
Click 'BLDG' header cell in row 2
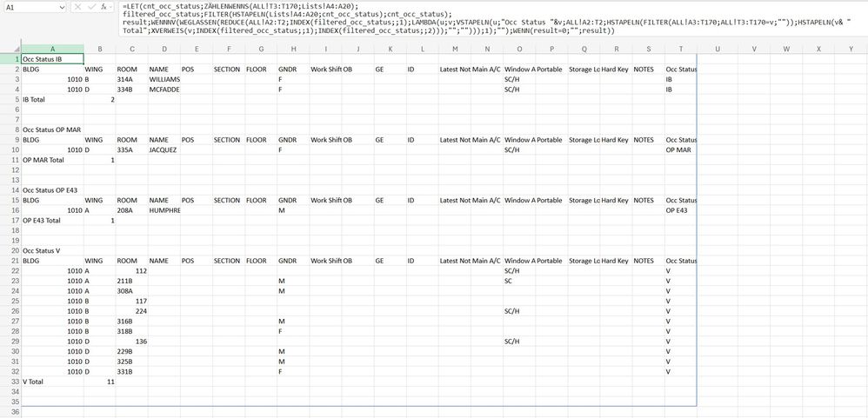click(x=52, y=70)
